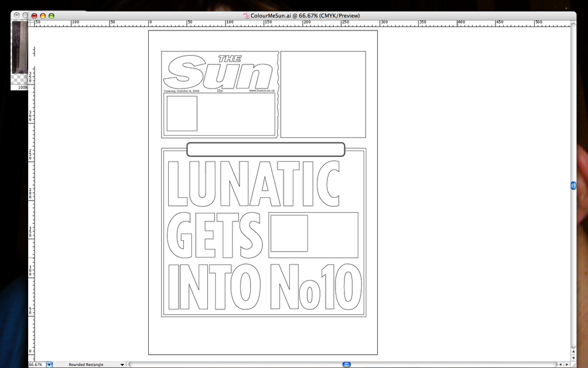Click the background window's image thumbnail
The height and width of the screenshot is (368, 588).
coord(19,47)
